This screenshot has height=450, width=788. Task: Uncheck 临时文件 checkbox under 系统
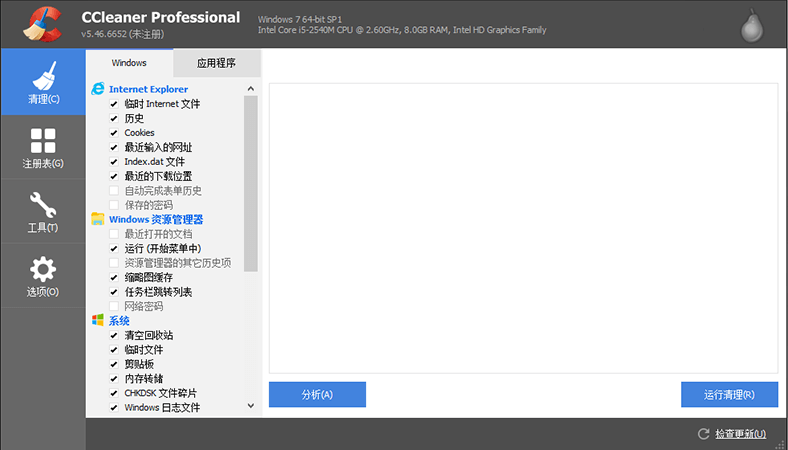click(x=114, y=349)
